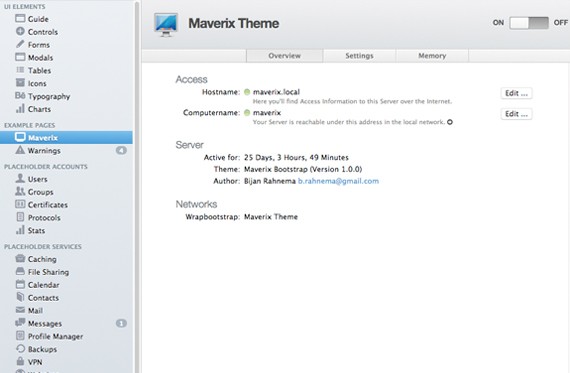Click the Mail envelope icon

[20, 310]
